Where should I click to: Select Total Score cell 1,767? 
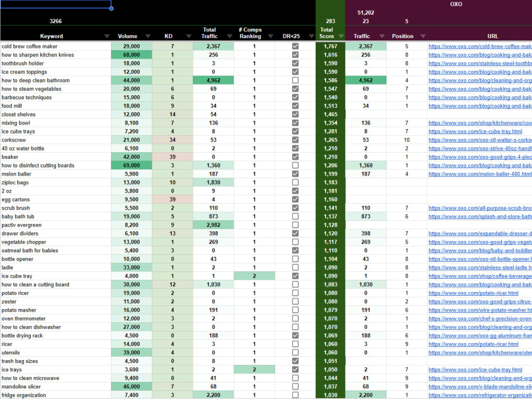pyautogui.click(x=330, y=46)
